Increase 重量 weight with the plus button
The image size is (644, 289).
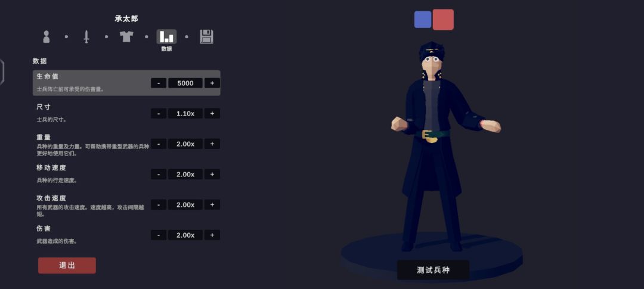click(212, 144)
